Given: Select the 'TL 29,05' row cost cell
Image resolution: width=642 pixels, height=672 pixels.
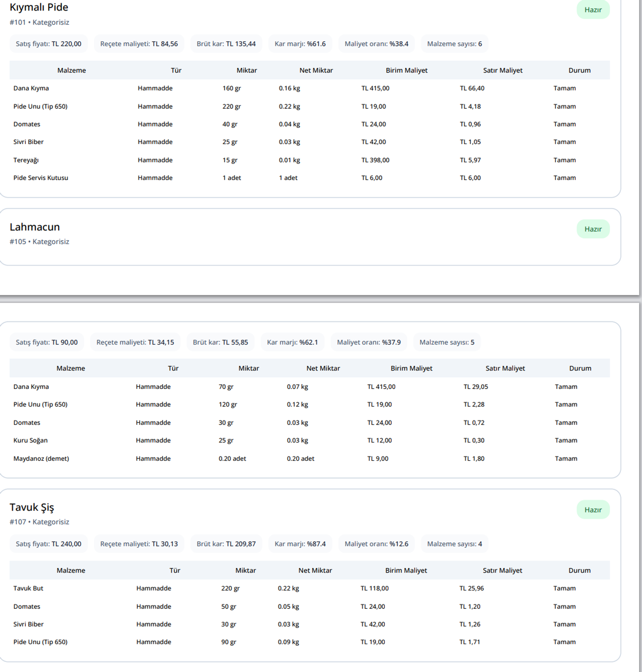Looking at the screenshot, I should pyautogui.click(x=476, y=387).
